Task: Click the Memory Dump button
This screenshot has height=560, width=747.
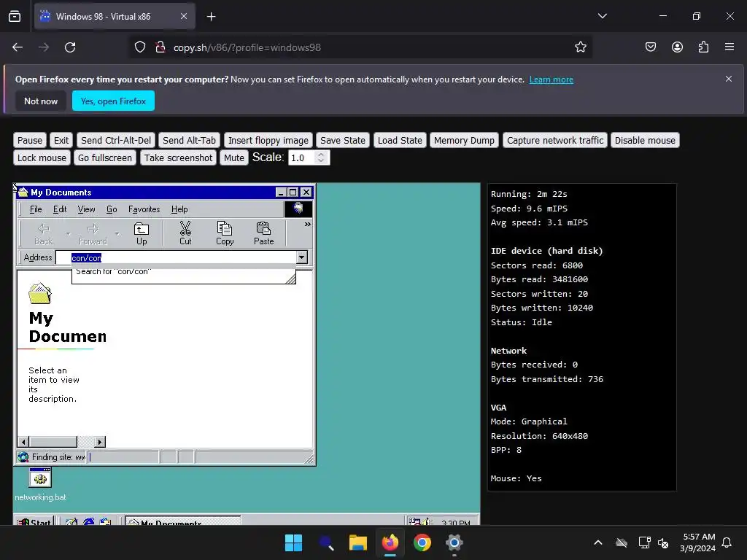Action: tap(464, 141)
